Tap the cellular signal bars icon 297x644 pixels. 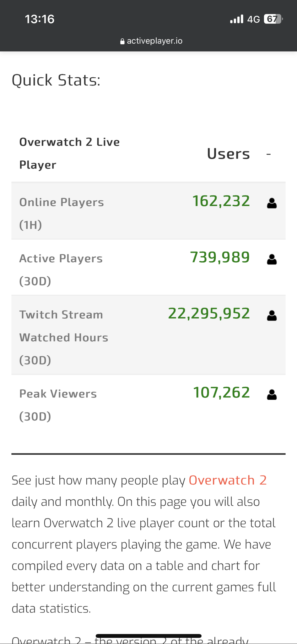click(237, 19)
